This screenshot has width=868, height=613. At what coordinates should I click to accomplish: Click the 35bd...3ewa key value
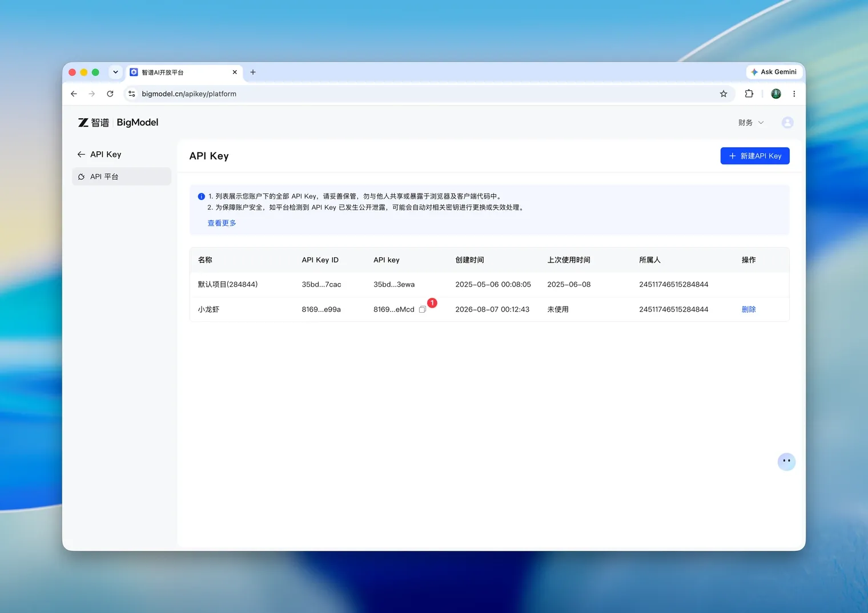pyautogui.click(x=394, y=284)
